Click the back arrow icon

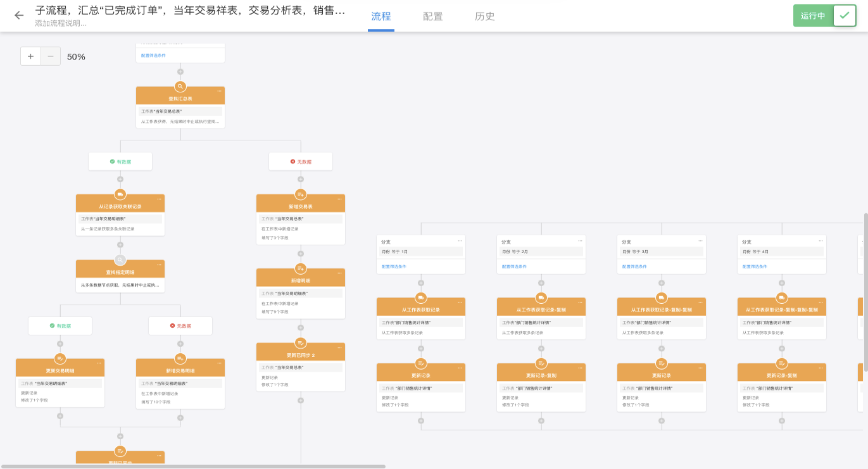(19, 15)
